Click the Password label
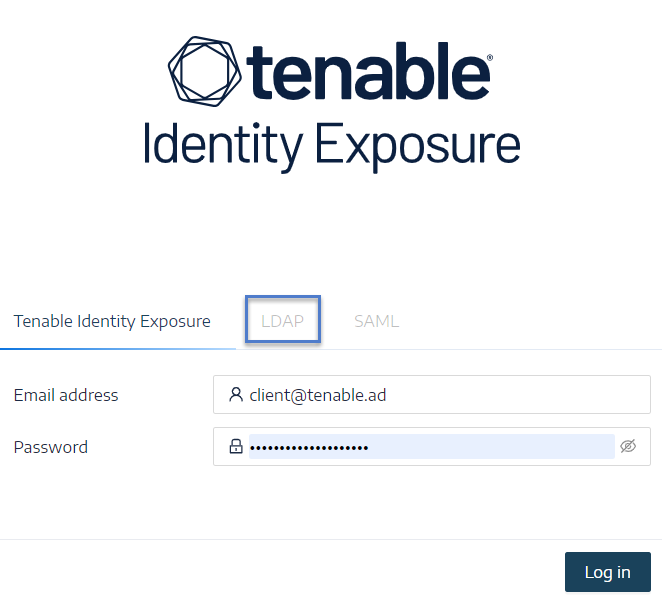Viewport: 662px width, 597px height. pos(51,447)
